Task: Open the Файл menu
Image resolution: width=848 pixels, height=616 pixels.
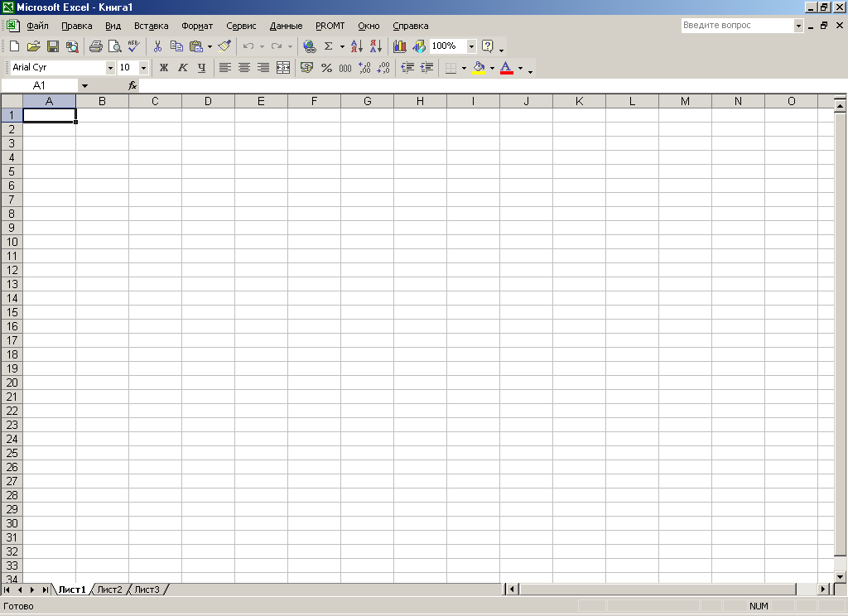Action: pyautogui.click(x=37, y=26)
